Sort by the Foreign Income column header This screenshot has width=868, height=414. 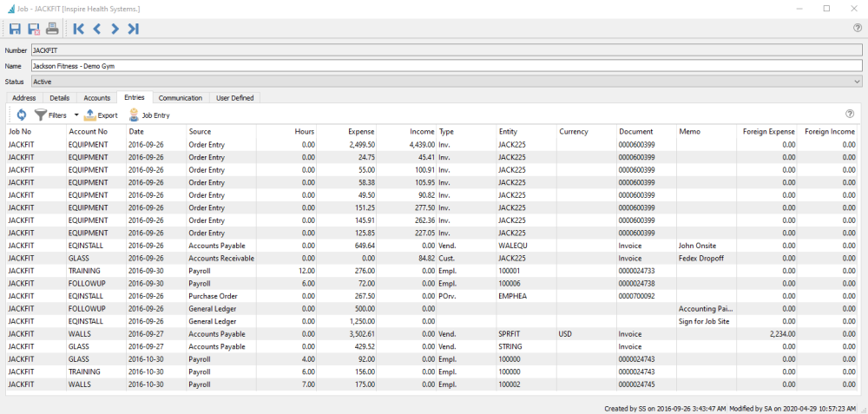point(829,132)
